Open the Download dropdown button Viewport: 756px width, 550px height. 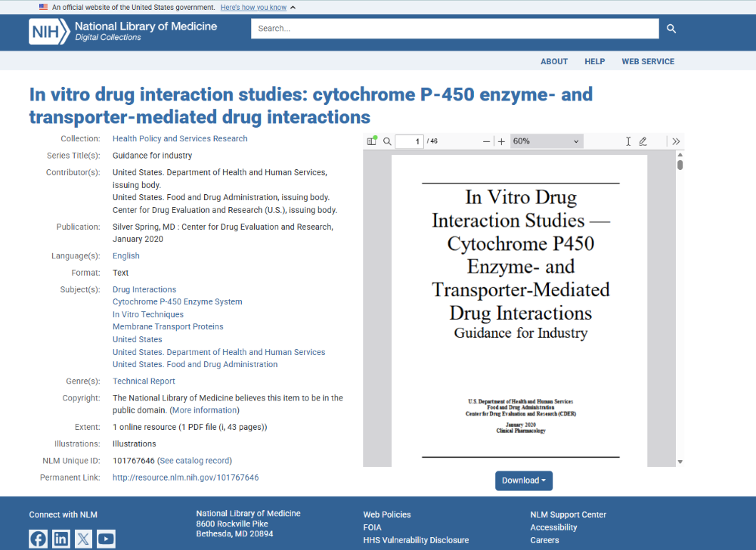524,480
